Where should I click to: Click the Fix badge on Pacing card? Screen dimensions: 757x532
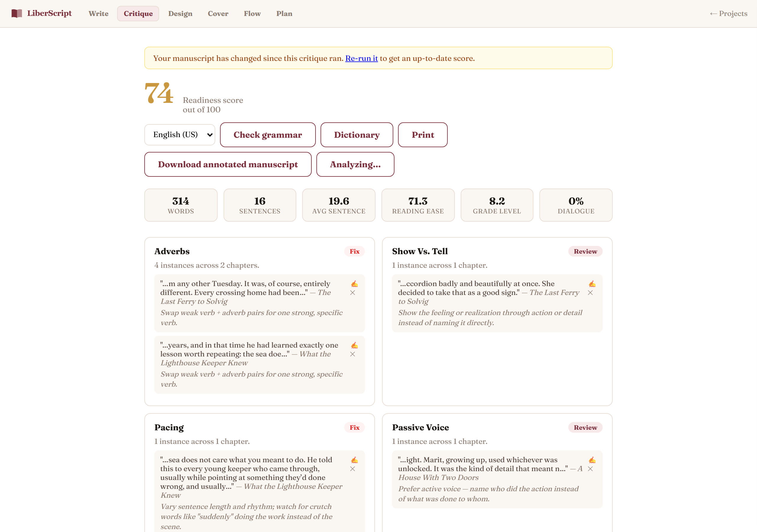tap(355, 427)
